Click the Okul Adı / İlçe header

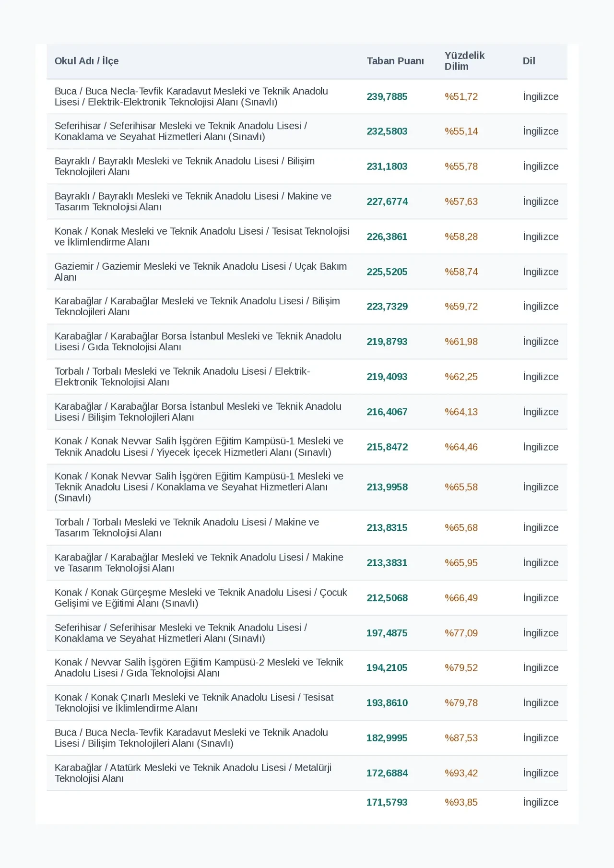(x=86, y=61)
